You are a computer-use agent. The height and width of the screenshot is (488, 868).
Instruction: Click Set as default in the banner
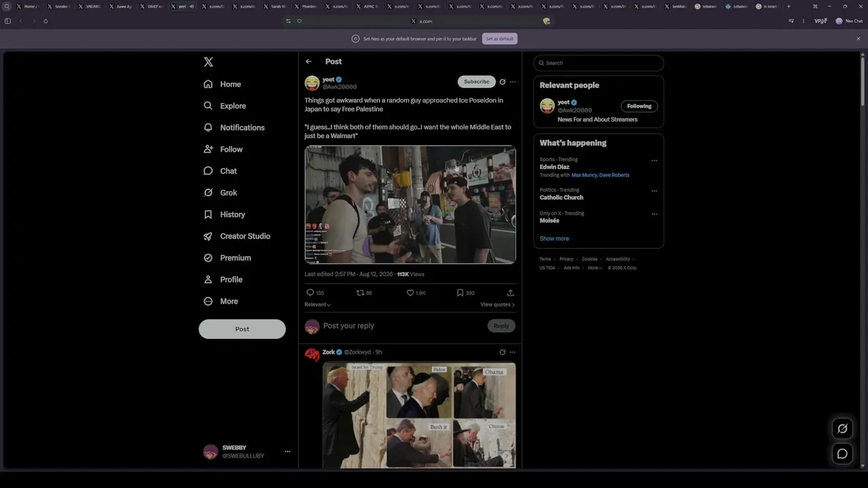click(x=500, y=39)
